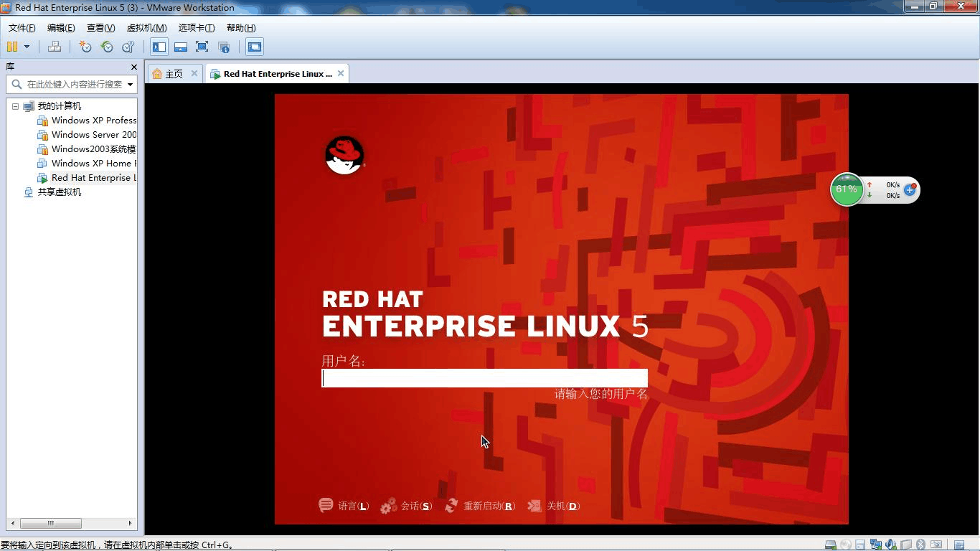Viewport: 980px width, 551px height.
Task: Click the Bluetooth status bar icon
Action: [920, 545]
